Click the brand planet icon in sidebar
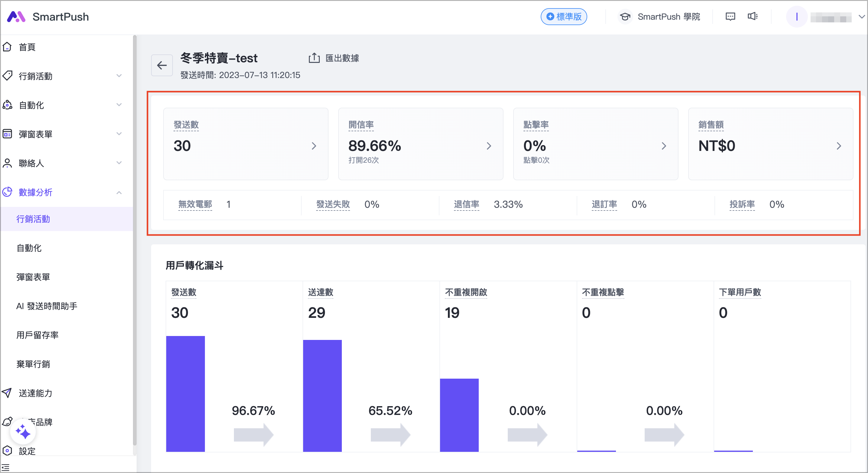The image size is (868, 473). (x=7, y=422)
